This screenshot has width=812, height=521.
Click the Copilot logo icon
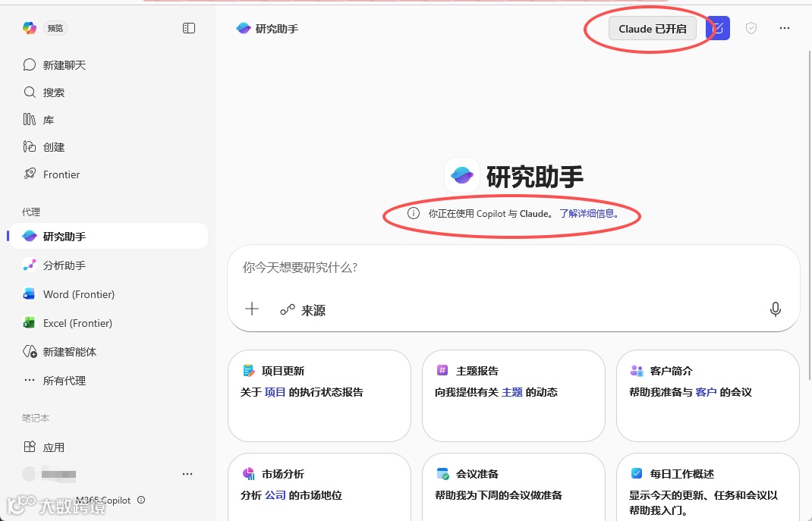tap(30, 28)
